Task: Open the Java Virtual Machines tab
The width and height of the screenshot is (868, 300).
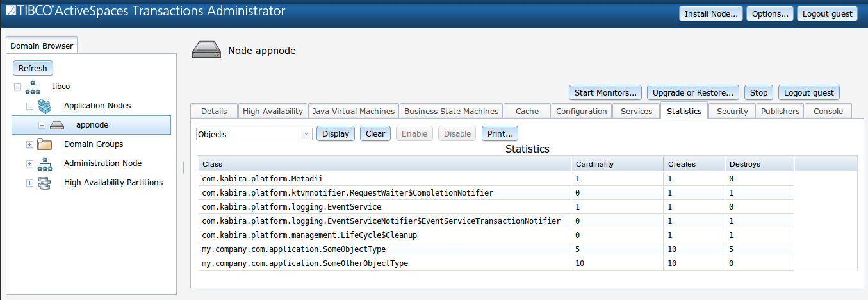Action: [x=354, y=111]
